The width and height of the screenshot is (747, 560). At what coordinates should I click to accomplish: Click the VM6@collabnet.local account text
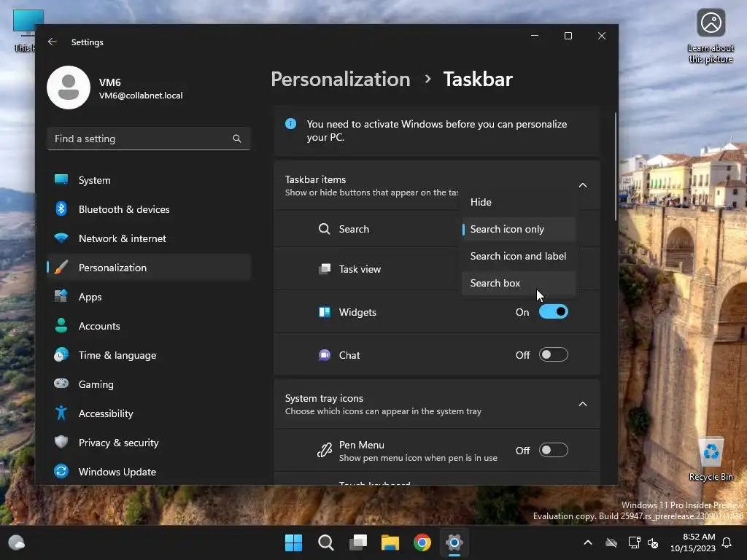tap(141, 96)
